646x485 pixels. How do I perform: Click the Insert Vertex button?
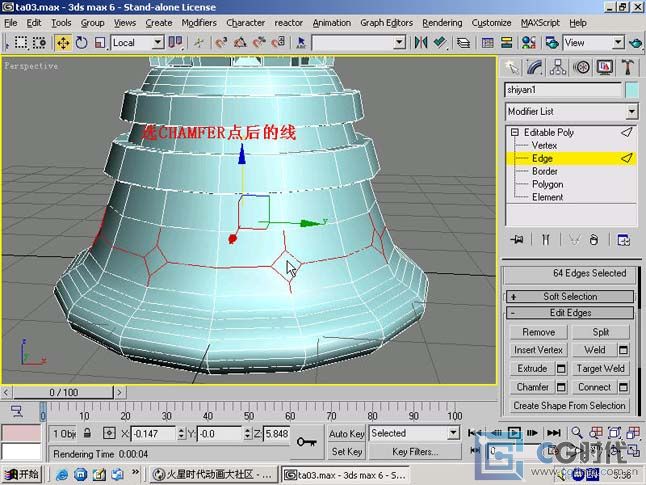538,350
